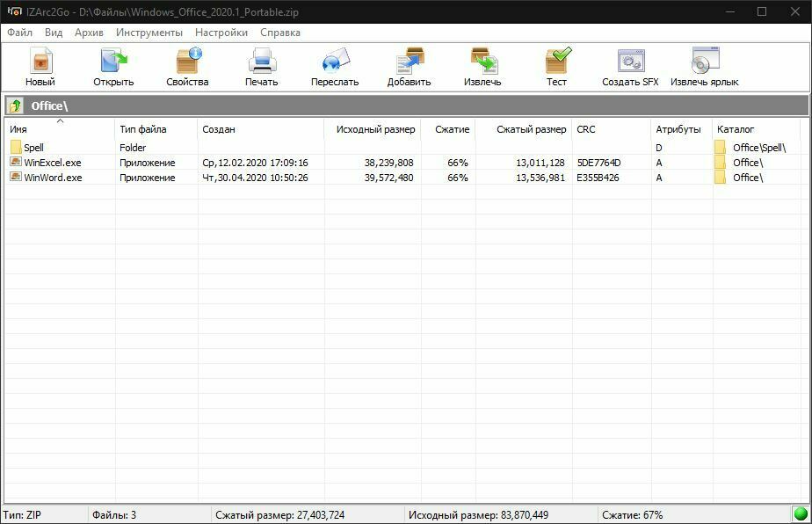
Task: Sort by Исходный размер column header
Action: coord(374,129)
